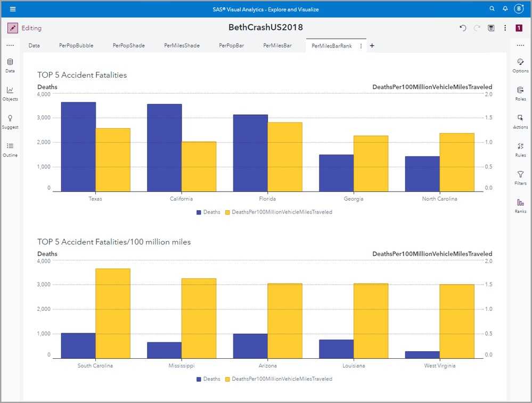Expand the right pane more options ellipsis

[520, 45]
